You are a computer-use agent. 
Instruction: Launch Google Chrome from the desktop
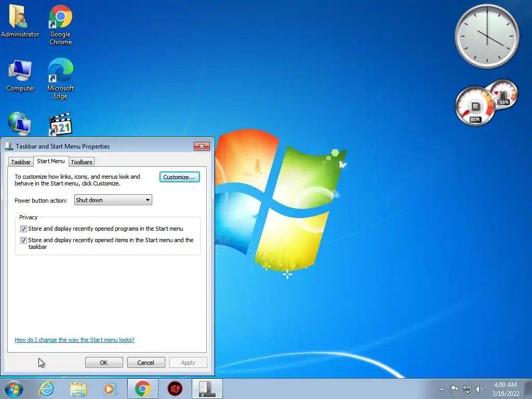point(60,25)
